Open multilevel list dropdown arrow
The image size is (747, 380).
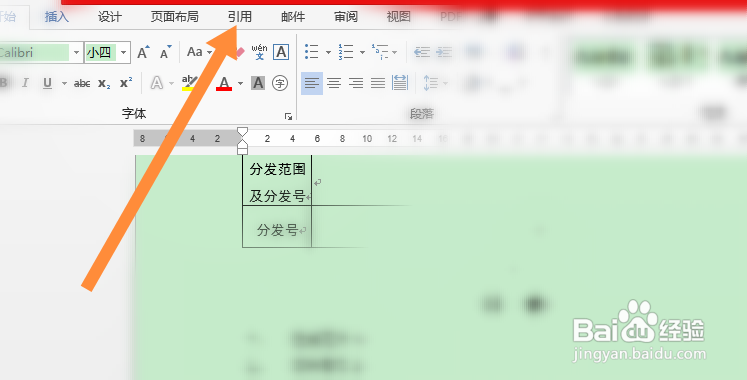point(394,52)
